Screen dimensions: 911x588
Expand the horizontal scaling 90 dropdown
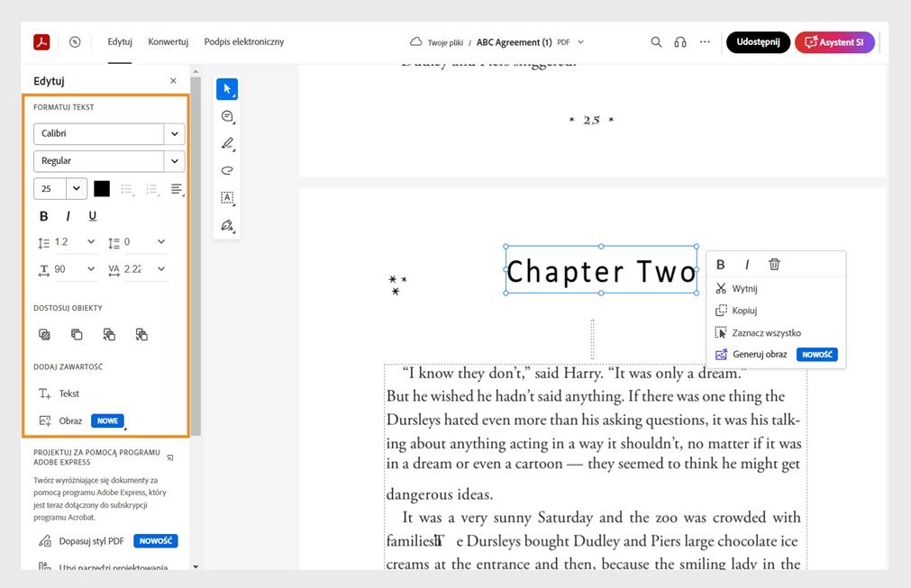click(x=91, y=268)
